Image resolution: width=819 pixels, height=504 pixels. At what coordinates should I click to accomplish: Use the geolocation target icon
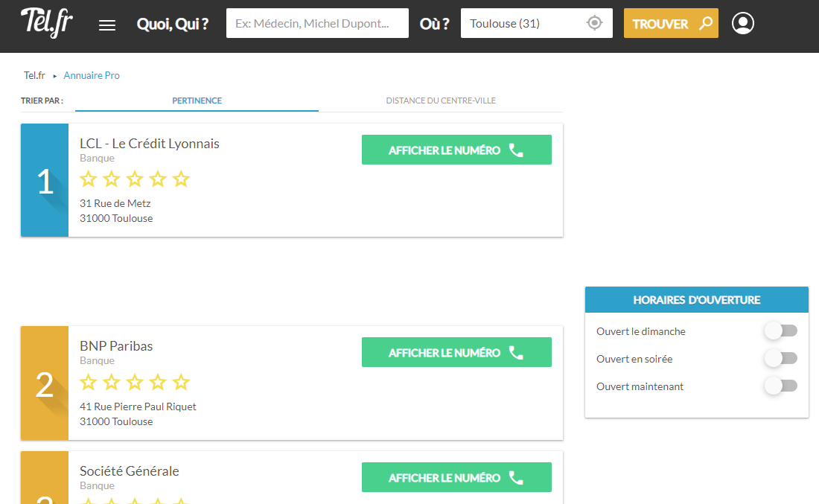tap(594, 23)
